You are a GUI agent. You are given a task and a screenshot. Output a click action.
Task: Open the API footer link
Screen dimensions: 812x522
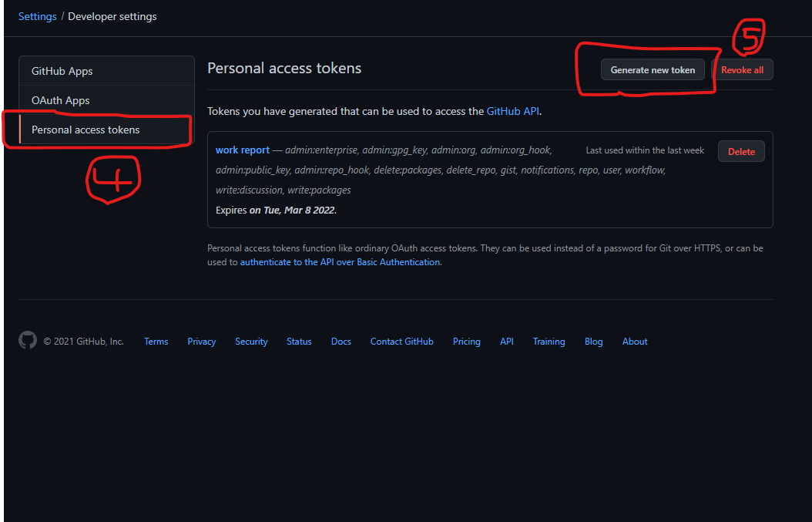506,342
